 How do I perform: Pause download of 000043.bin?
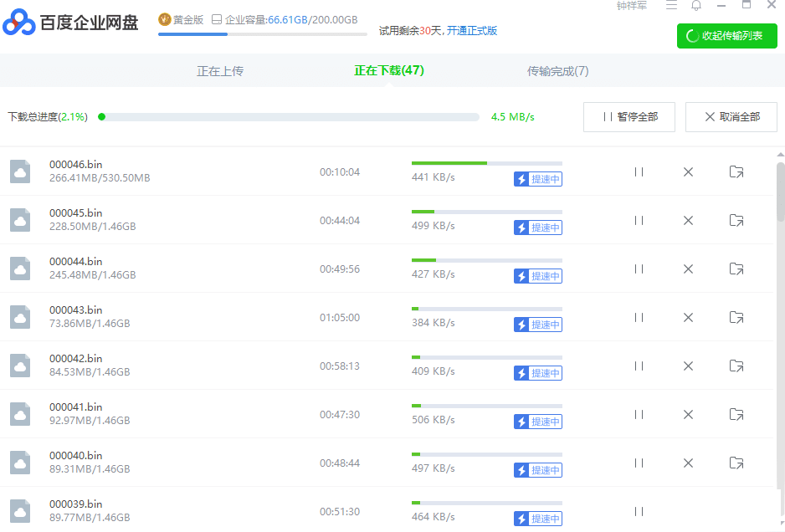point(639,318)
